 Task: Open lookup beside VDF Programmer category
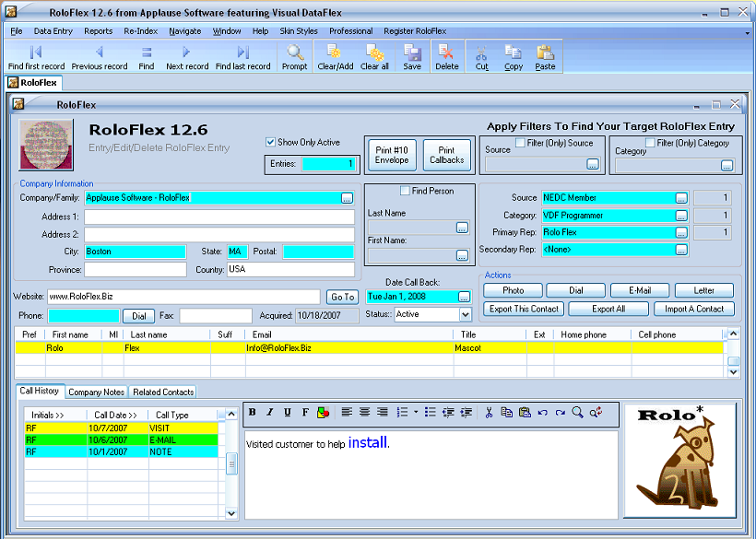(680, 216)
